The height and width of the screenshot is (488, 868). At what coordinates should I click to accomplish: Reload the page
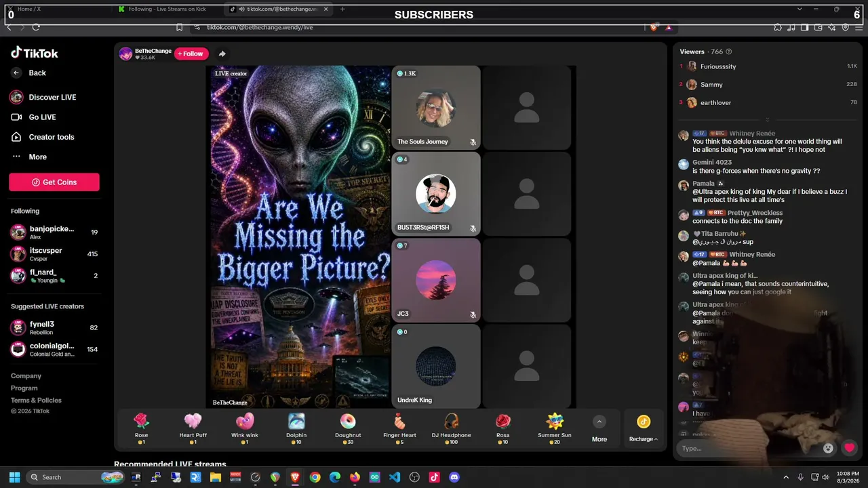pyautogui.click(x=36, y=27)
